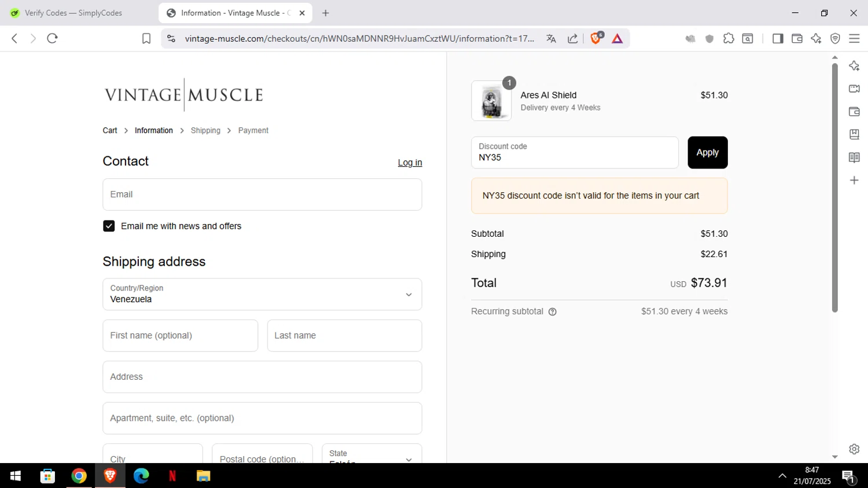Click the Vintage Muscle logo
This screenshot has width=868, height=488.
184,94
